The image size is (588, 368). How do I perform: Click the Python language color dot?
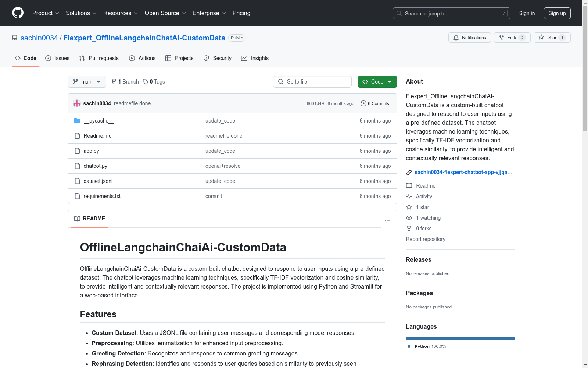tap(409, 346)
